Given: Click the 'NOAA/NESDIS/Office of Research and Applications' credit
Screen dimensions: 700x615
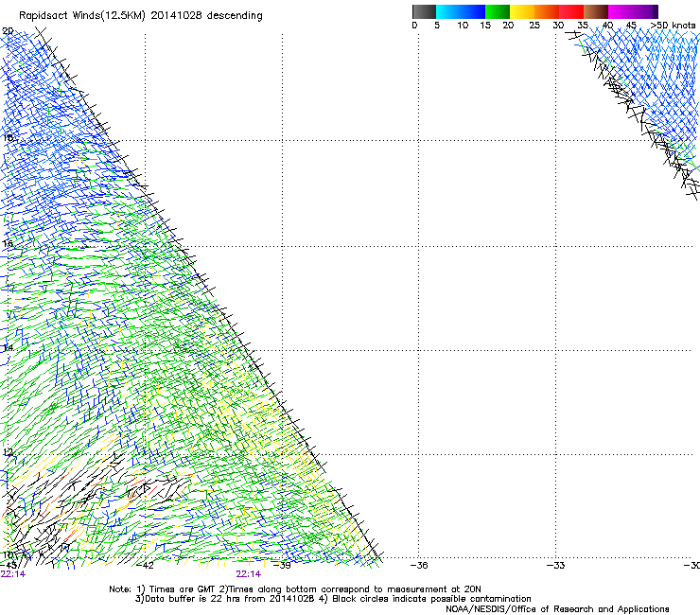Looking at the screenshot, I should click(x=557, y=609).
